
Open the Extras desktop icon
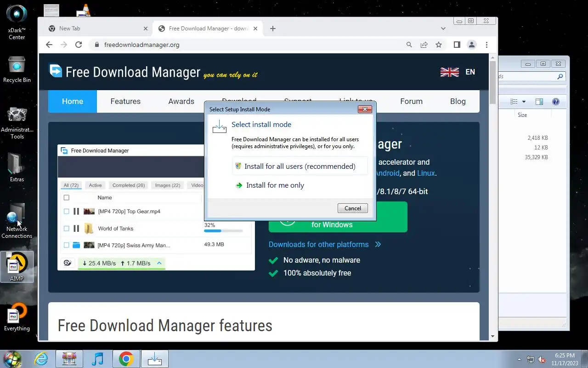click(17, 167)
